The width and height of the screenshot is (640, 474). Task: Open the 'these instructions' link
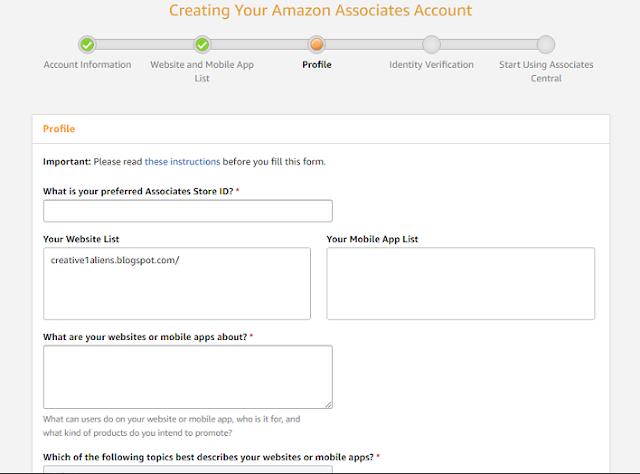coord(182,162)
